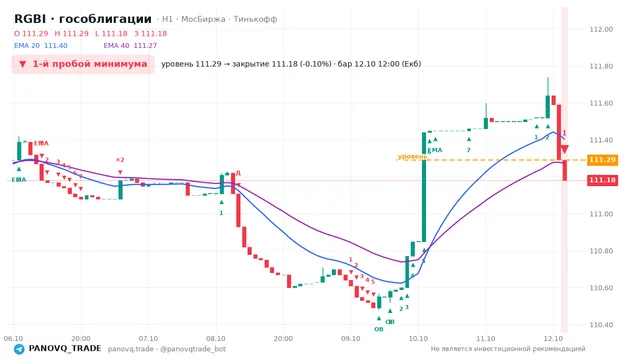Click the @panovqtrade_bot handle

point(193,349)
